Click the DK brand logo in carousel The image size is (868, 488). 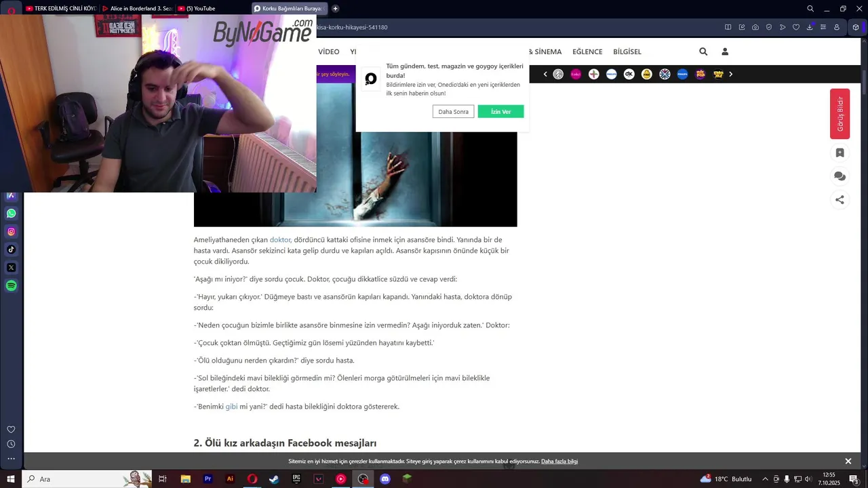(x=629, y=75)
